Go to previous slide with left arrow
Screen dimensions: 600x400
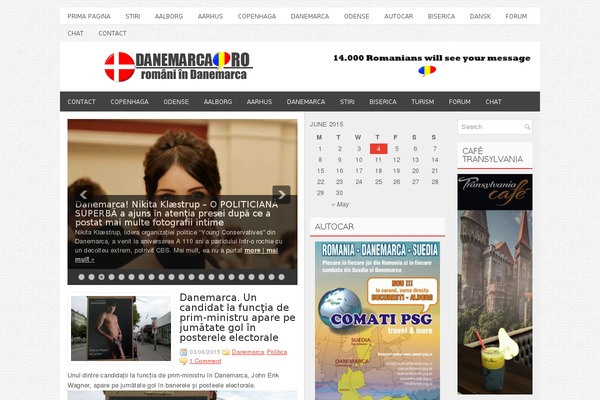(x=83, y=195)
